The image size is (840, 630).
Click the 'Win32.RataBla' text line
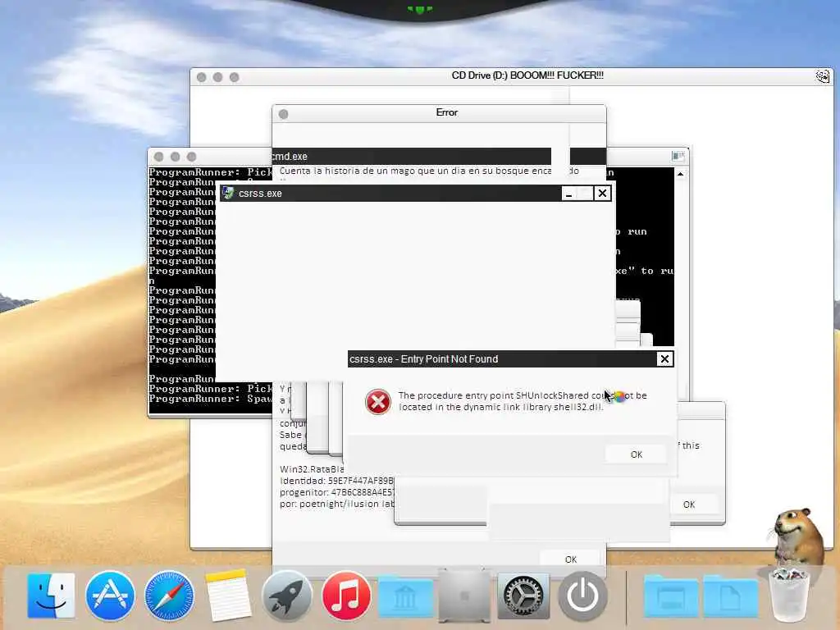pos(312,469)
